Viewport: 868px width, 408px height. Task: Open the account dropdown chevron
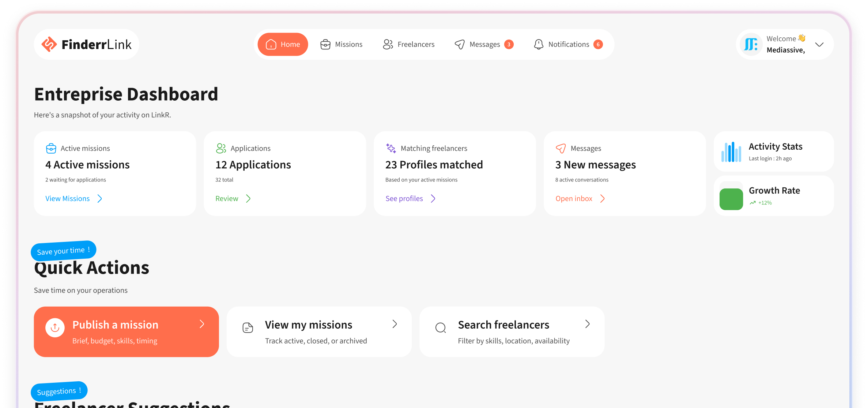coord(819,44)
